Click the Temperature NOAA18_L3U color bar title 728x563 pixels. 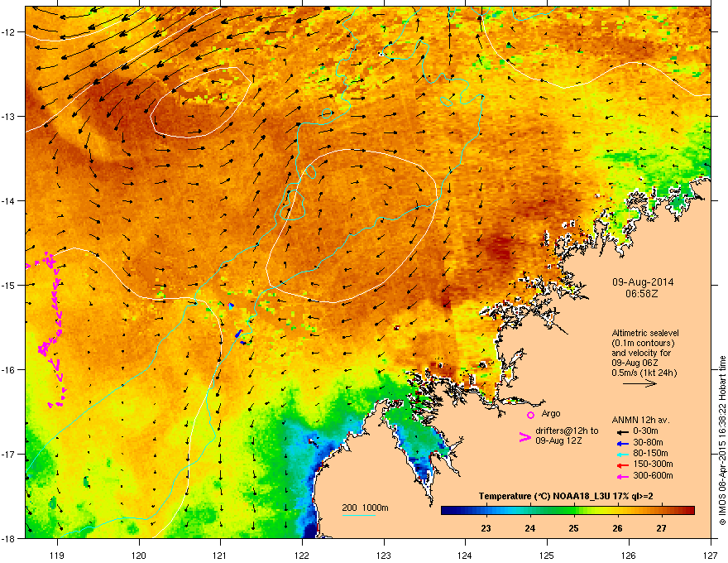tap(566, 496)
